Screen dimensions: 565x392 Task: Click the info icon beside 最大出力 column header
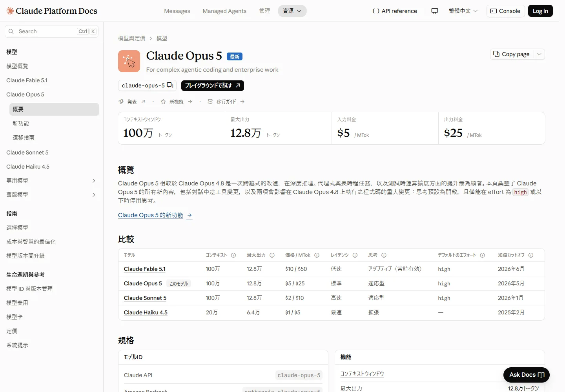(272, 255)
